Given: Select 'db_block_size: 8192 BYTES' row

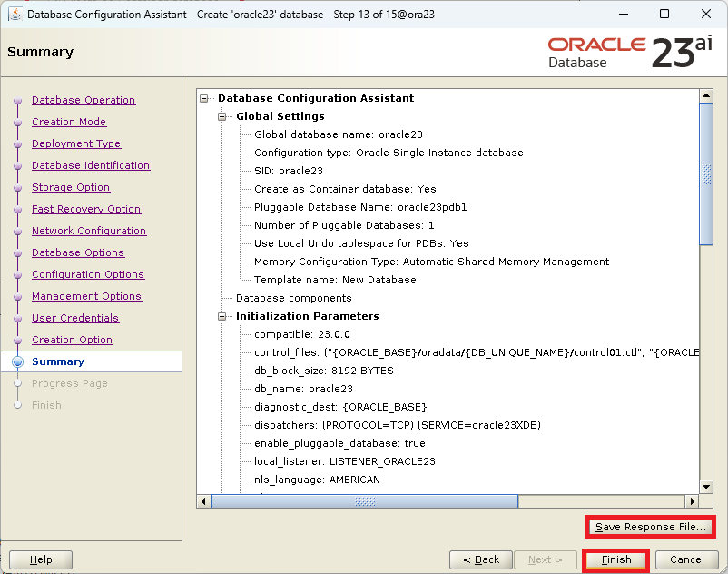Looking at the screenshot, I should coord(324,371).
